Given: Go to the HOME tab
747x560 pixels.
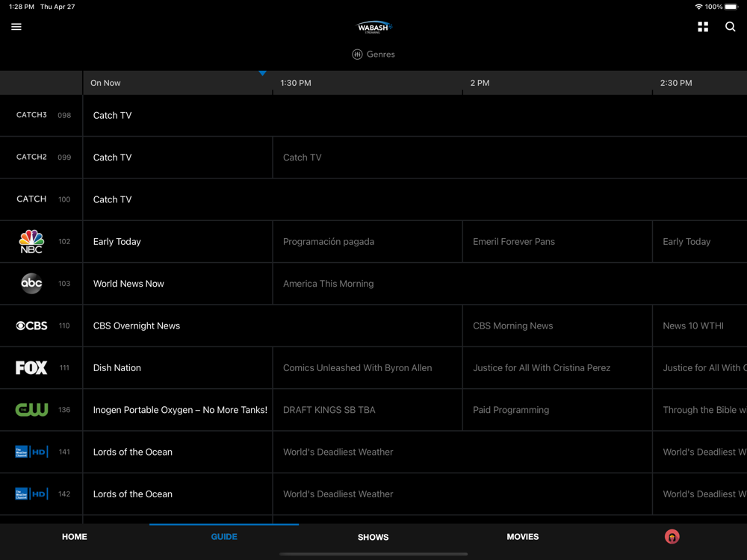Looking at the screenshot, I should (x=74, y=537).
